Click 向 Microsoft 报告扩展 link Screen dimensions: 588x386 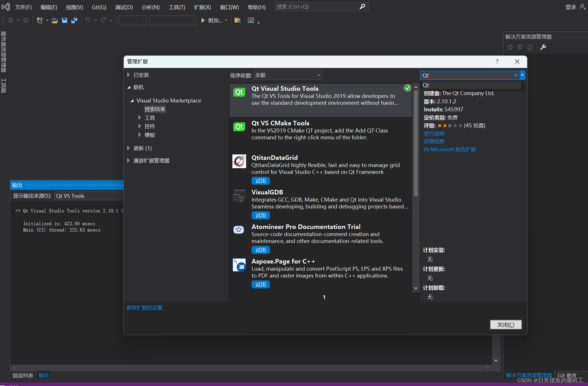point(450,149)
